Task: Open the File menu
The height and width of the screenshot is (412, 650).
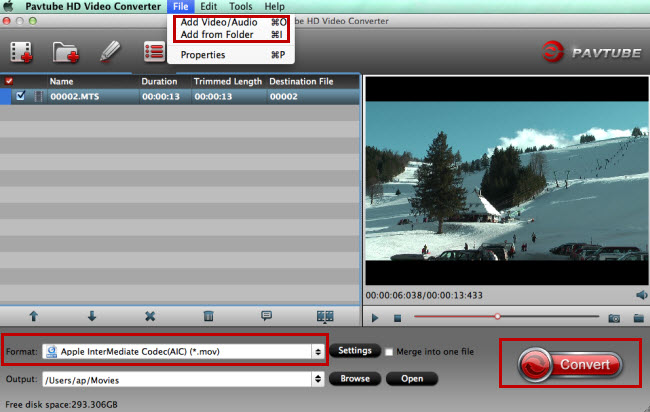Action: coord(181,6)
